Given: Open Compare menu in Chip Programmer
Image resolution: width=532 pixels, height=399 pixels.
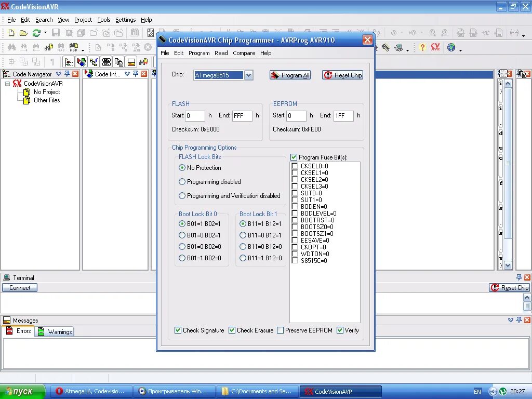Looking at the screenshot, I should click(244, 53).
